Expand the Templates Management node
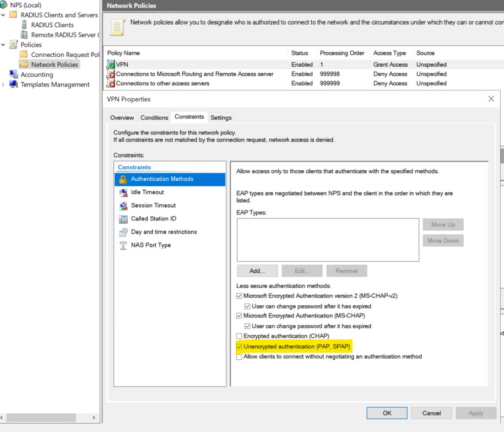 (3, 84)
